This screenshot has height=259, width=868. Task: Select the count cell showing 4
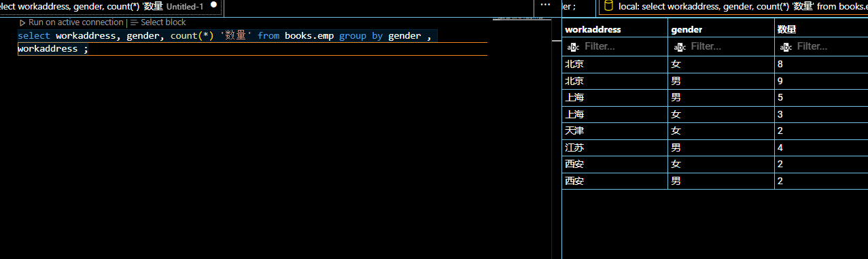pos(821,148)
